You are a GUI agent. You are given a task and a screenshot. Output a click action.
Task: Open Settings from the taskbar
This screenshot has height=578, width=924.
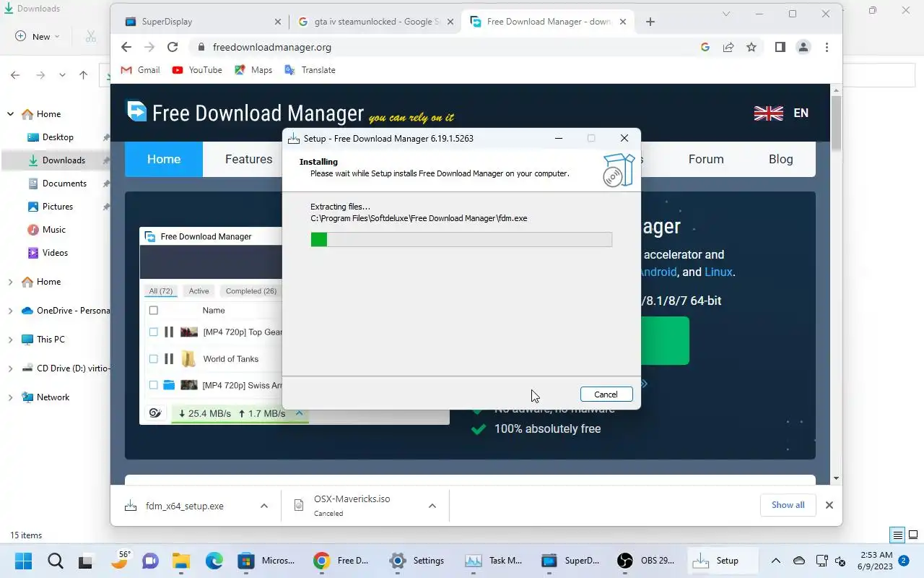tap(417, 561)
